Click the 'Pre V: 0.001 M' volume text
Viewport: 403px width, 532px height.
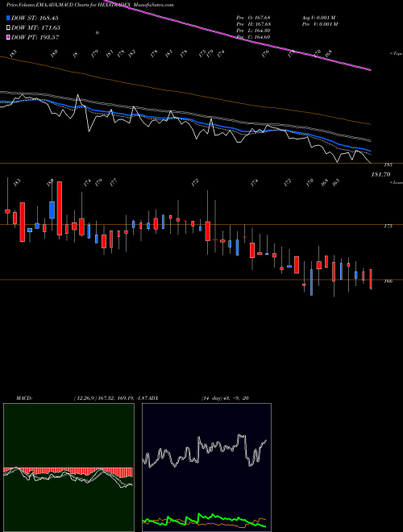click(x=319, y=24)
